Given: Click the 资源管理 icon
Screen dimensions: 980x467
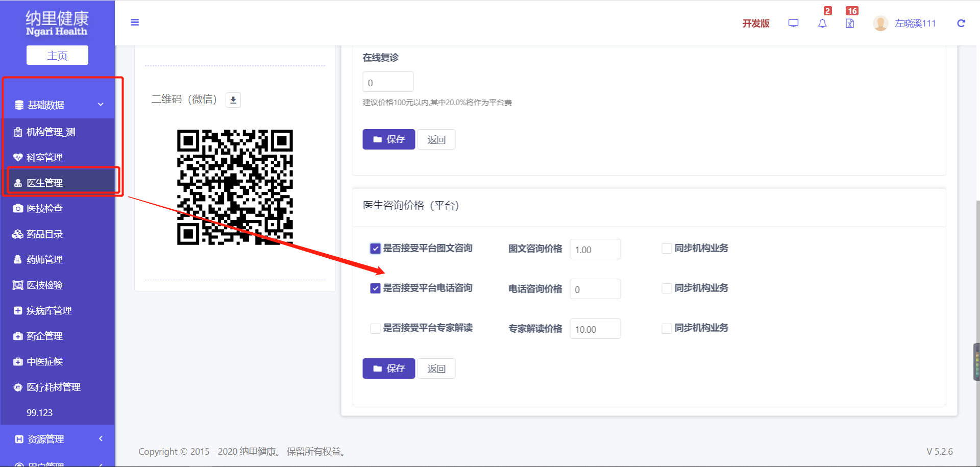Looking at the screenshot, I should (x=19, y=439).
